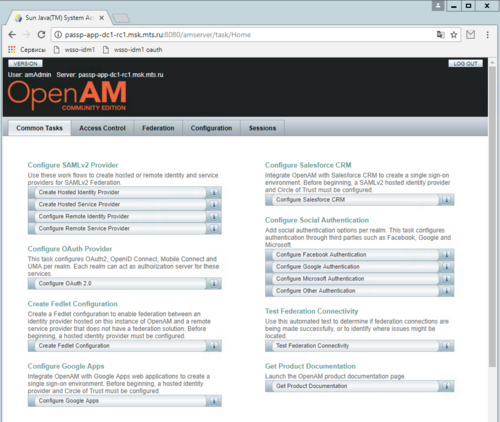Click the OpenAM Community Edition logo
This screenshot has width=500, height=422.
click(x=67, y=95)
